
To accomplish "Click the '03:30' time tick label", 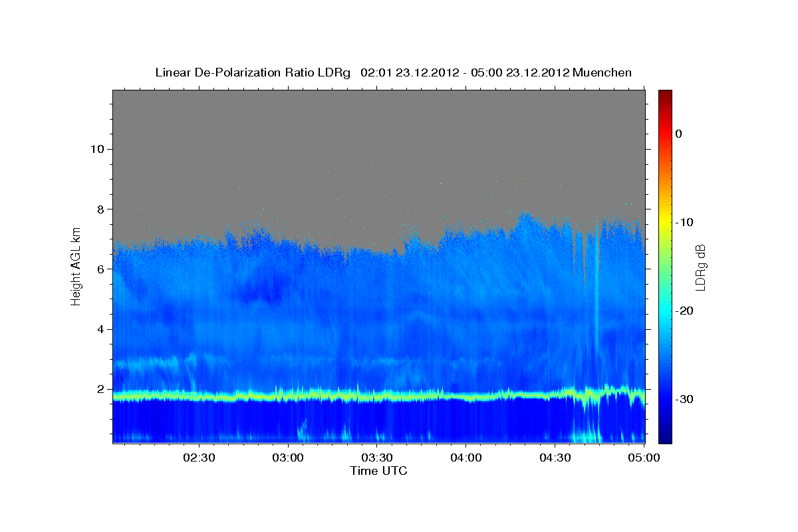I will click(377, 458).
